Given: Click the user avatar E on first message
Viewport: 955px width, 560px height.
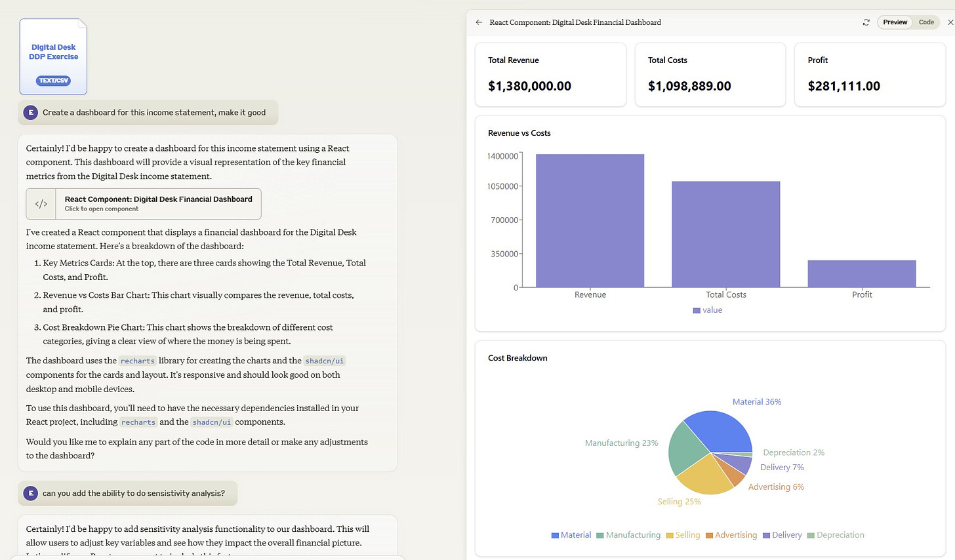Looking at the screenshot, I should [x=30, y=113].
